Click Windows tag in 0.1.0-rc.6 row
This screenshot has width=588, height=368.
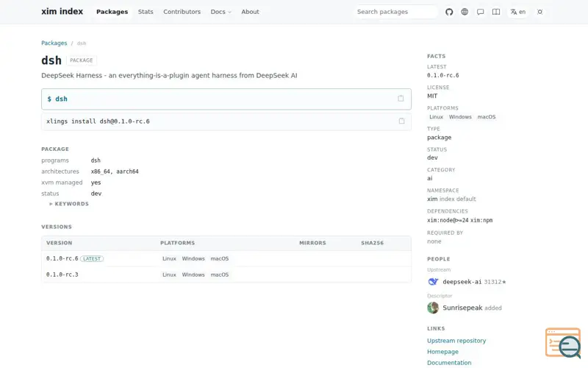pos(193,259)
